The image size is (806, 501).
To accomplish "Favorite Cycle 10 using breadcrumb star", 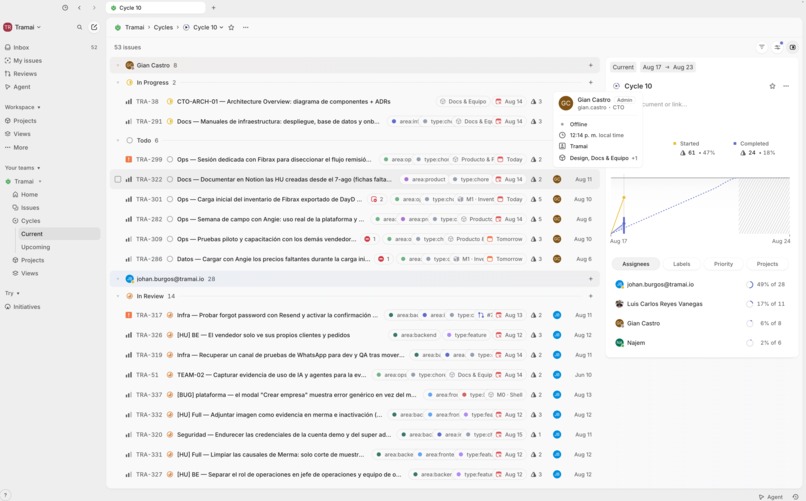I will pos(231,28).
